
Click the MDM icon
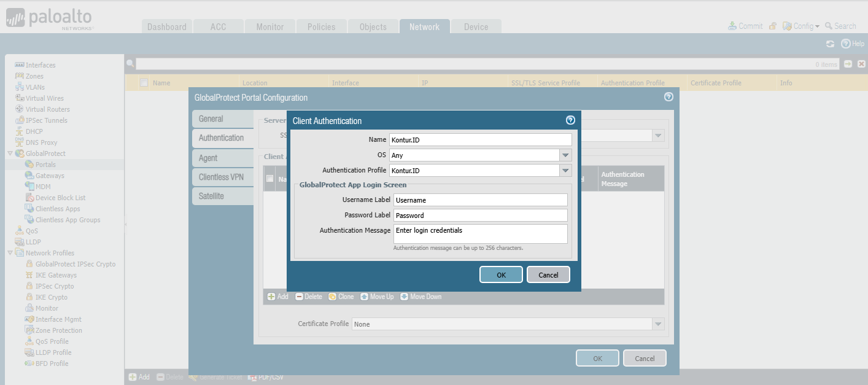click(29, 187)
